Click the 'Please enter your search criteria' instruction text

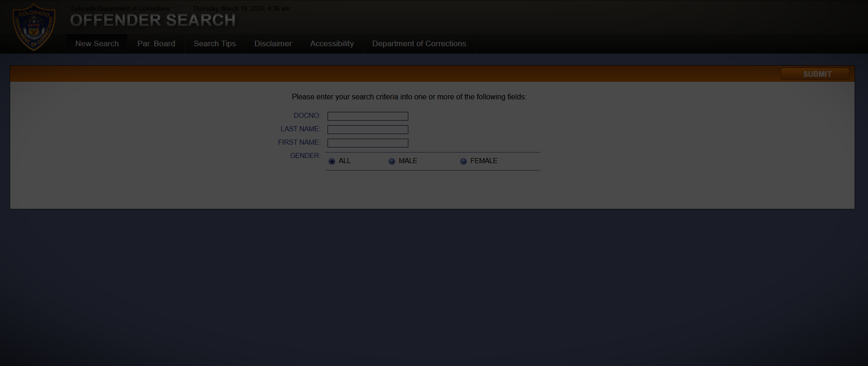409,97
